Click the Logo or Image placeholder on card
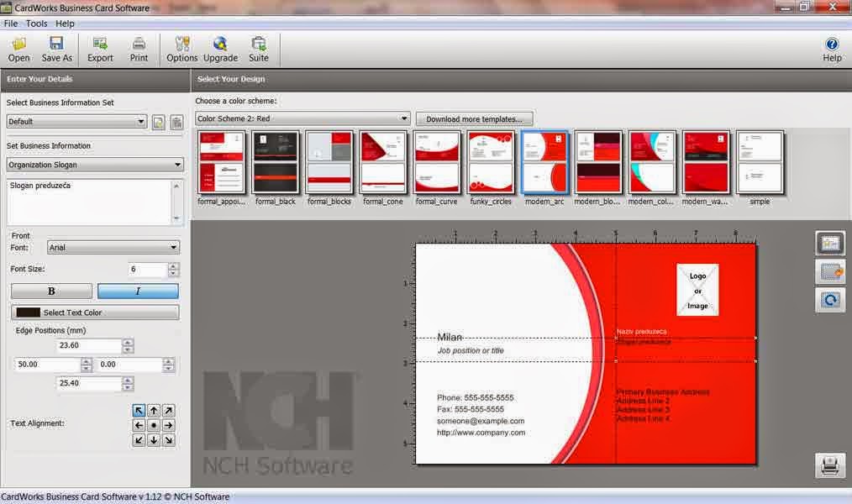Image resolution: width=852 pixels, height=504 pixels. [697, 290]
